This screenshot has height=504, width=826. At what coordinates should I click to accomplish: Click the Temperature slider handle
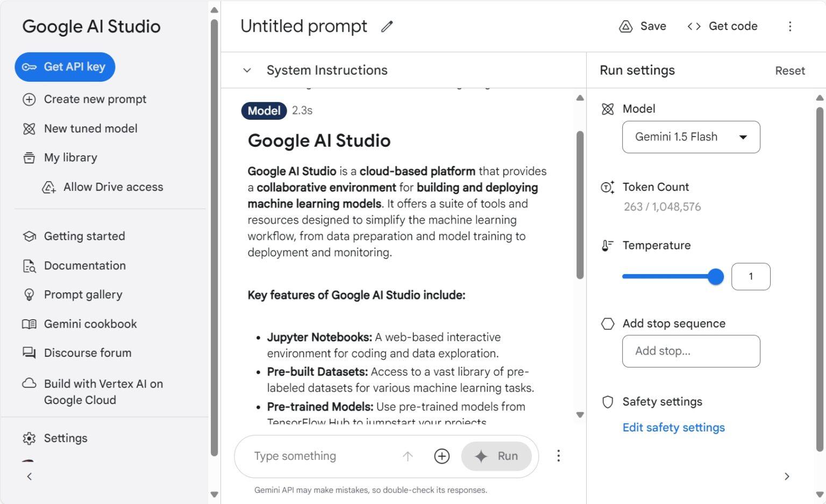(716, 277)
